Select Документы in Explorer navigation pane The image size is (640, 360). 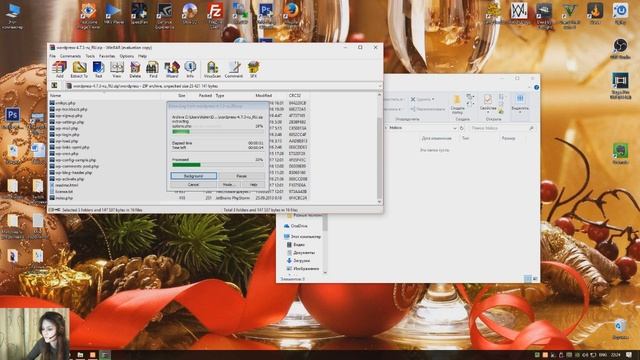pyautogui.click(x=301, y=253)
